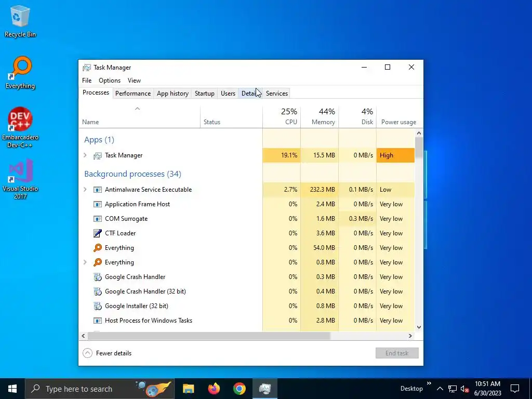Click the Task Manager taskbar icon
Screen dimensions: 532x399
[264, 389]
